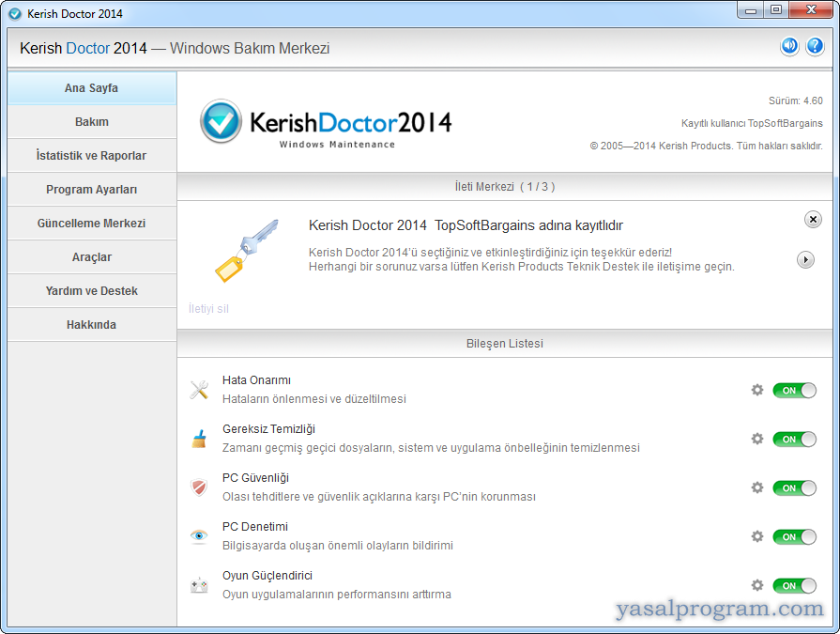840x634 pixels.
Task: Disable the Hata Onarımı toggle
Action: tap(794, 390)
